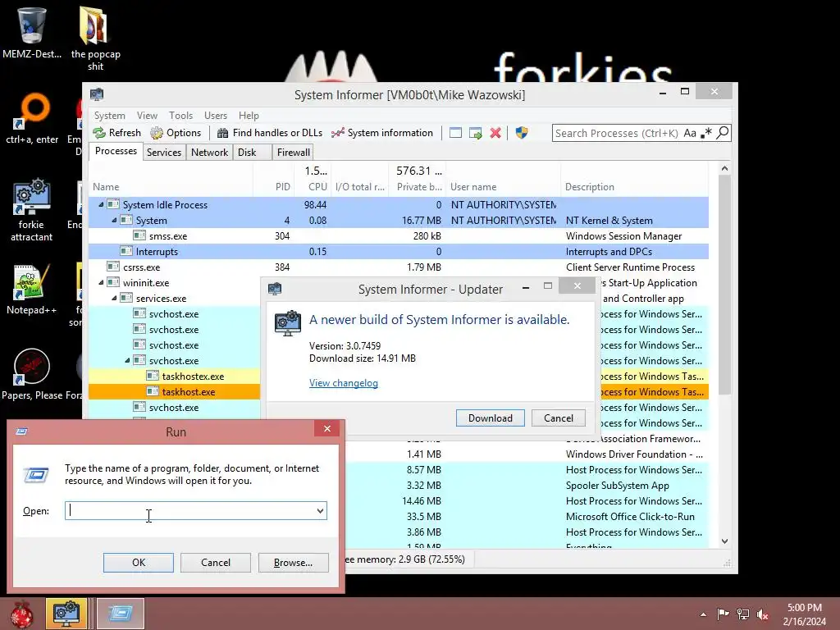The width and height of the screenshot is (840, 630).
Task: Click the process list scrollbar down arrow
Action: (x=724, y=541)
